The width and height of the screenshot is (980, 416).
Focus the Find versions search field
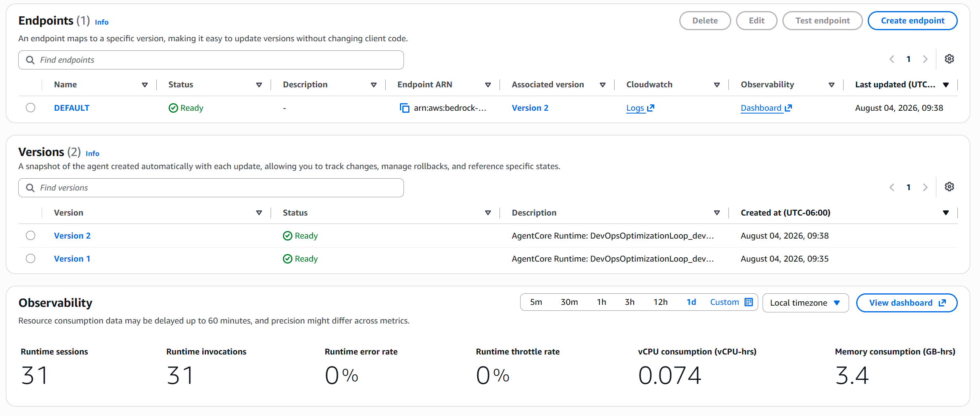pyautogui.click(x=211, y=188)
